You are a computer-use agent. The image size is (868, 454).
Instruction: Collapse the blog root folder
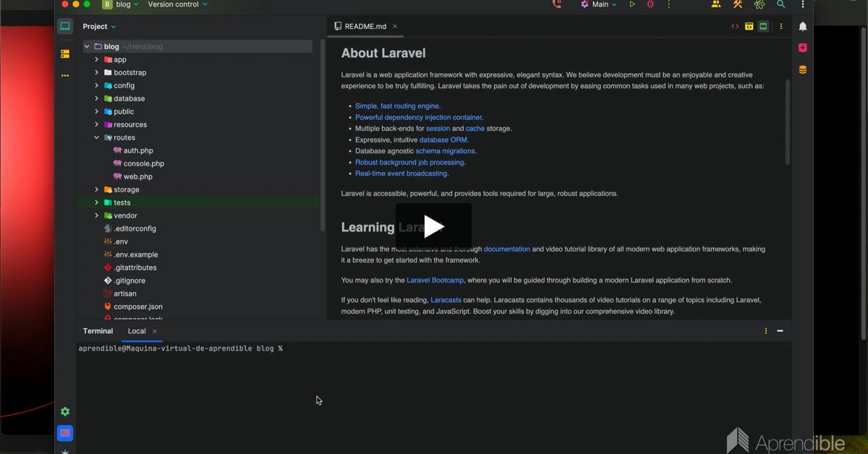[87, 46]
